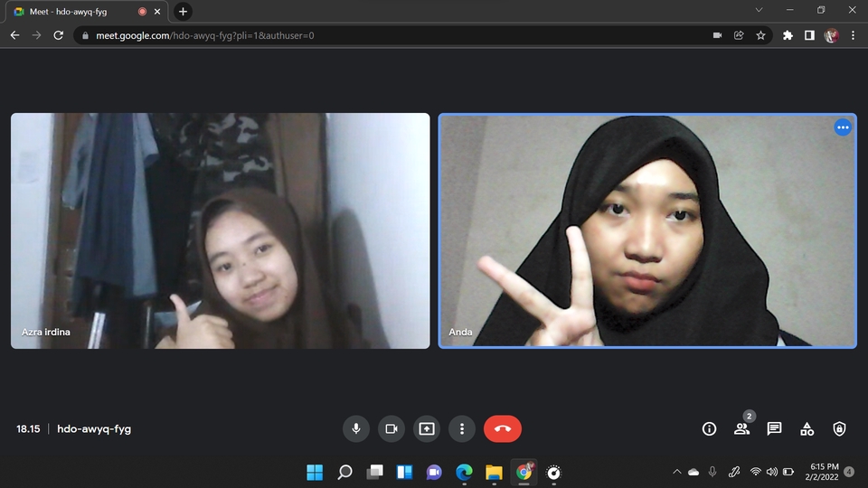Close the Meet tab

tap(157, 12)
